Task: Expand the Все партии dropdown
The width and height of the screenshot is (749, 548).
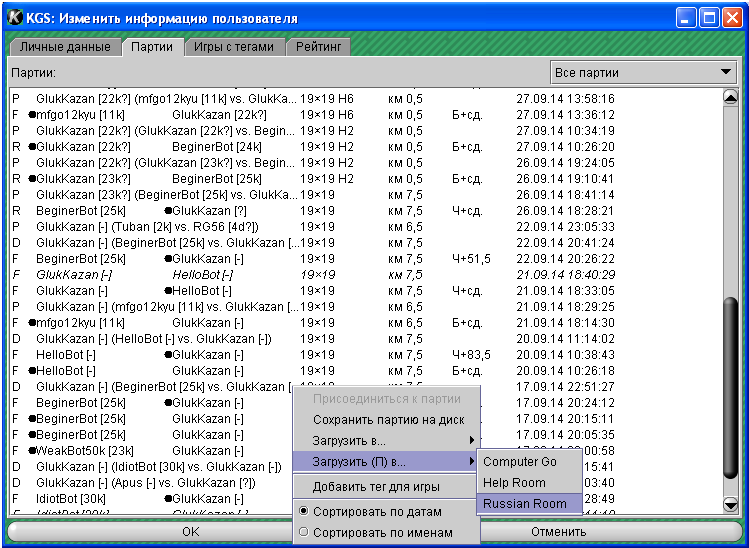Action: click(x=643, y=73)
